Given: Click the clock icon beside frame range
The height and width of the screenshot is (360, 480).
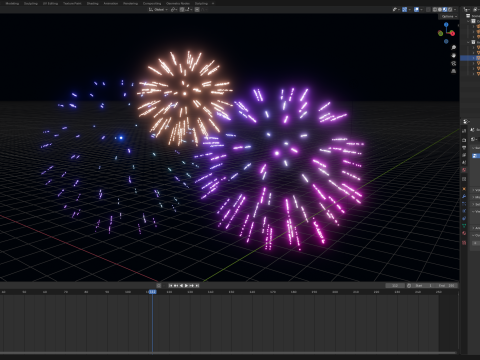Looking at the screenshot, I should (409, 286).
